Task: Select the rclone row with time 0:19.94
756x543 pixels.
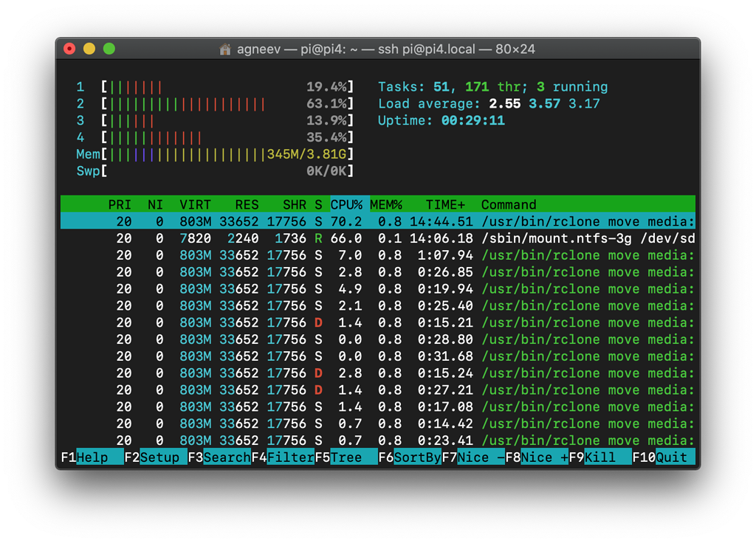Action: pos(378,289)
